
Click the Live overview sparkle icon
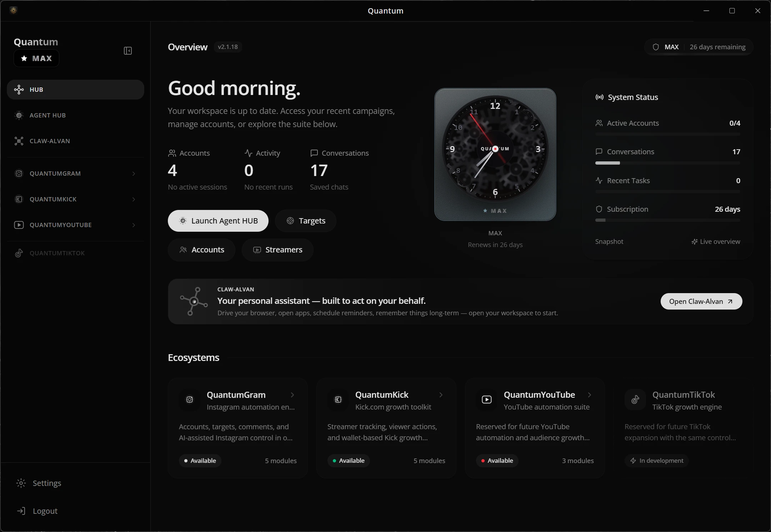coord(694,242)
